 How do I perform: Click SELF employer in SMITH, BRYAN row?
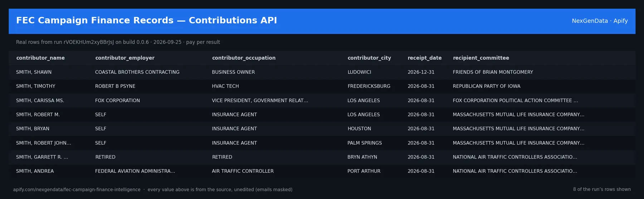101,128
